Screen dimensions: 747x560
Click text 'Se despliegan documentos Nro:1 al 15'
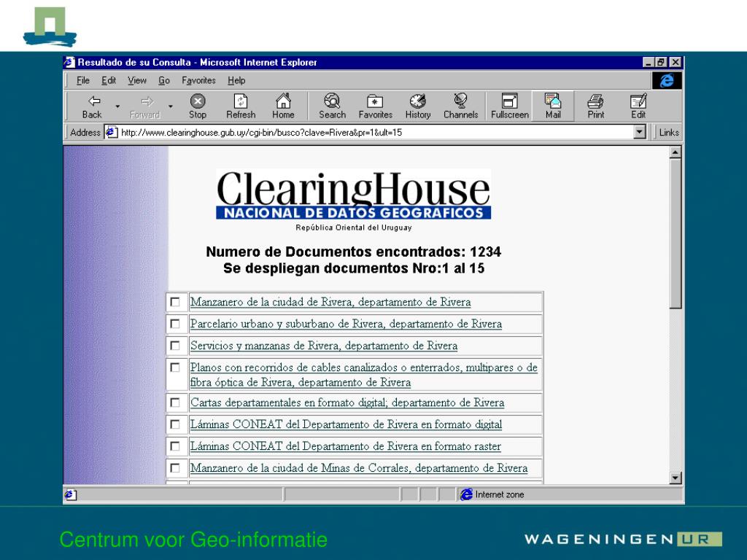pos(354,268)
